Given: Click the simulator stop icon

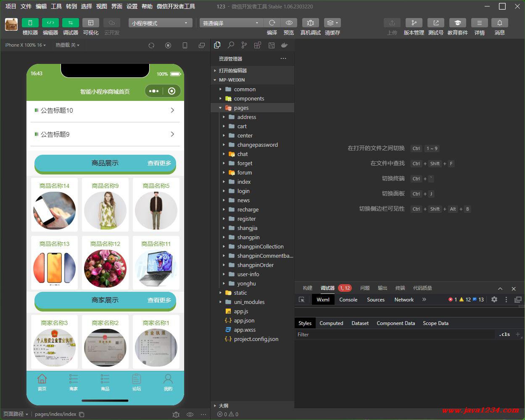Looking at the screenshot, I should [x=168, y=45].
